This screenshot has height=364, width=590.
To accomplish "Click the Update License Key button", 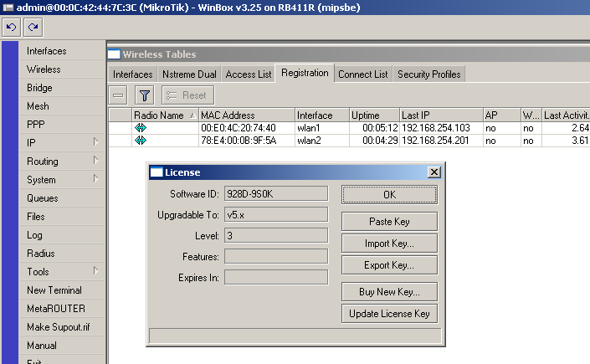I will point(389,314).
